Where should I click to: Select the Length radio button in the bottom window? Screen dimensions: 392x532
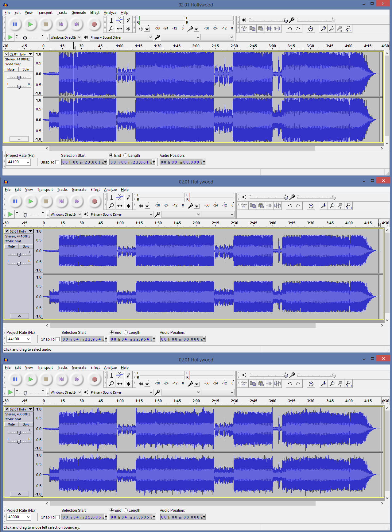(x=126, y=511)
